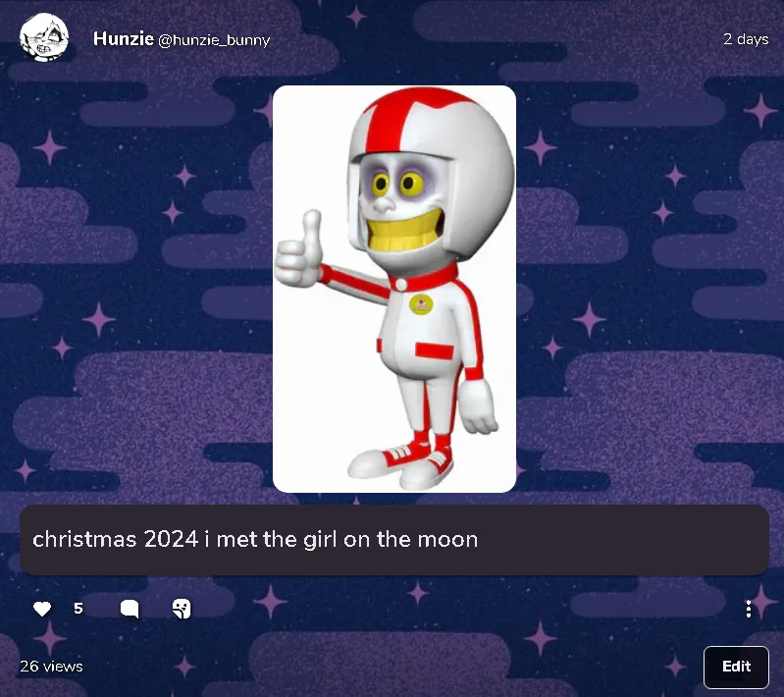Screen dimensions: 784x697
Task: Click the '26 views' counter
Action: 51,667
